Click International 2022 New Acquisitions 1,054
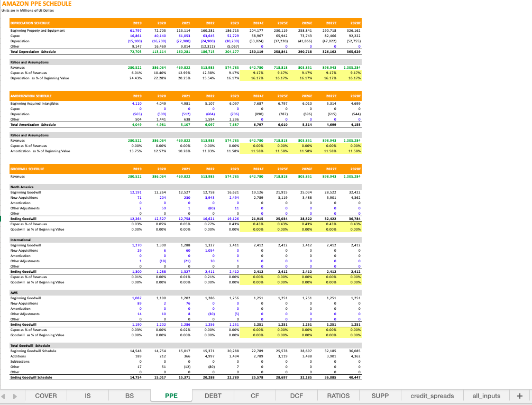This screenshot has height=405, width=532. (209, 250)
